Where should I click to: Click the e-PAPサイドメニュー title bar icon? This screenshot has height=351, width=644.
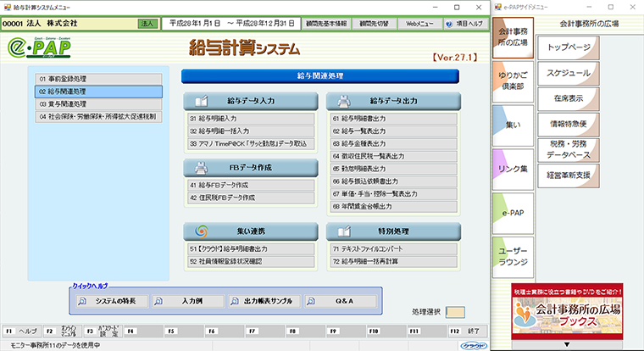(498, 7)
